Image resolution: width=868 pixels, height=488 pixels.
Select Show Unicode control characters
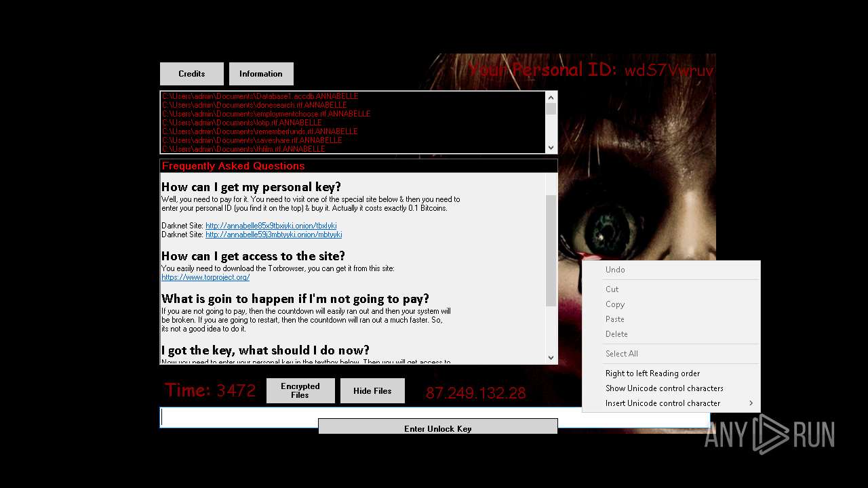tap(671, 388)
